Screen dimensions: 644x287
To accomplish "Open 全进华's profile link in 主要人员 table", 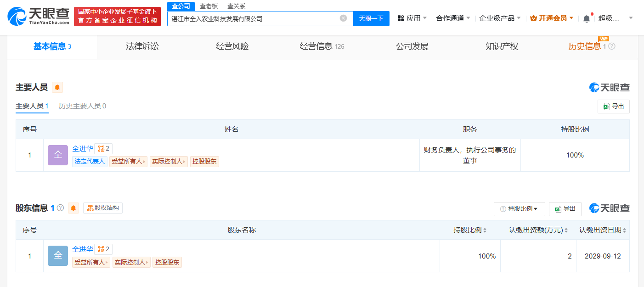I will click(x=83, y=149).
